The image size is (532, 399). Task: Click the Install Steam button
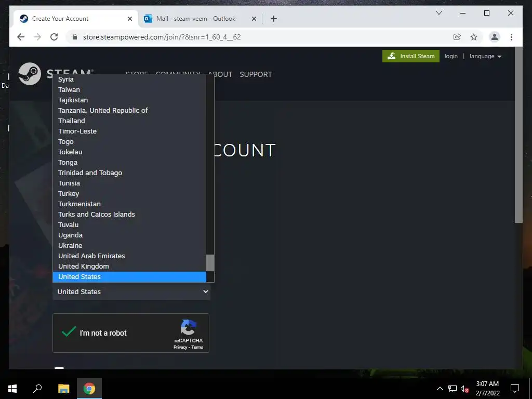[x=410, y=56]
